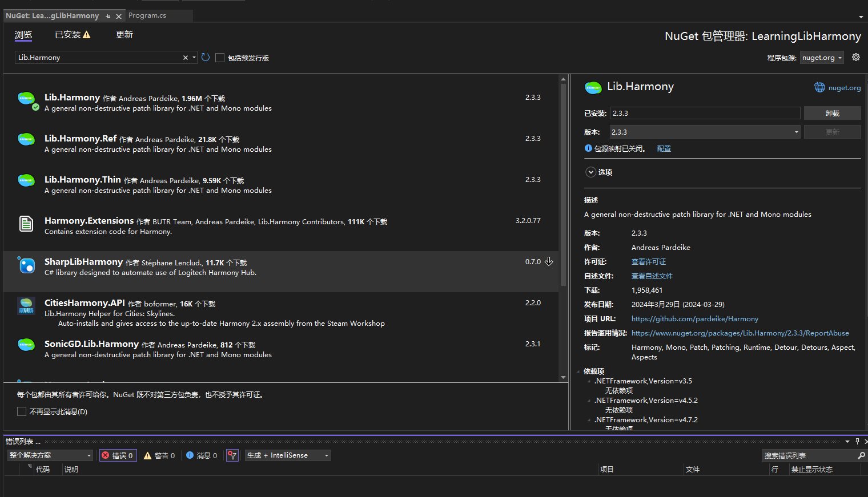Click the SharpLibHarmony package icon
Viewport: 868px width, 497px height.
click(x=26, y=265)
